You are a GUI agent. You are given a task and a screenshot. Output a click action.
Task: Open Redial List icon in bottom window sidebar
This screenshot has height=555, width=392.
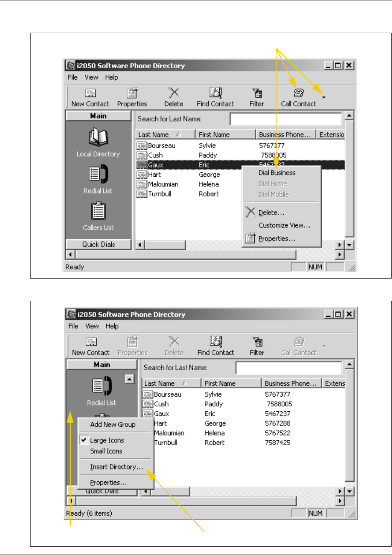pyautogui.click(x=102, y=386)
